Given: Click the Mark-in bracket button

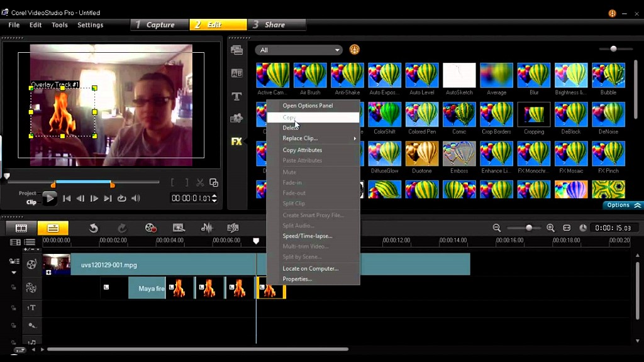Looking at the screenshot, I should pyautogui.click(x=173, y=183).
